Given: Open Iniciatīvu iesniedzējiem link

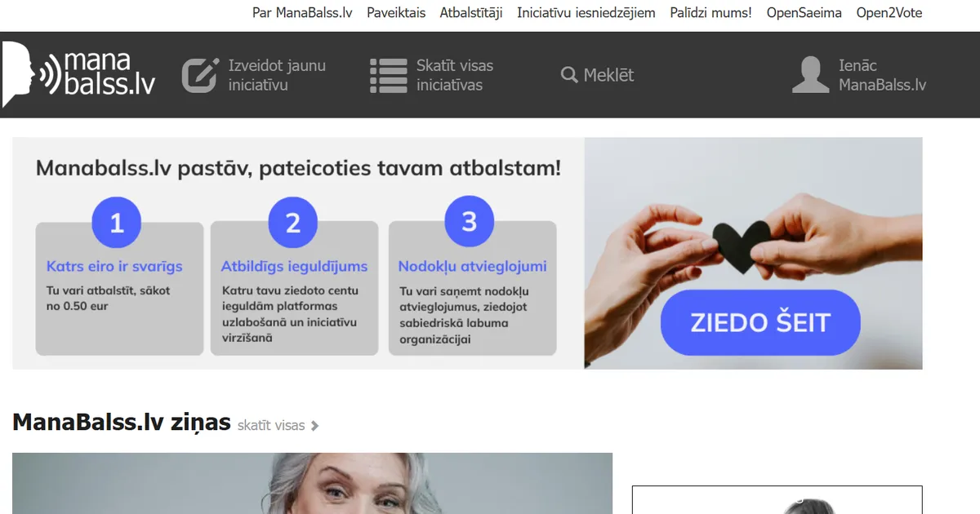Looking at the screenshot, I should tap(586, 13).
